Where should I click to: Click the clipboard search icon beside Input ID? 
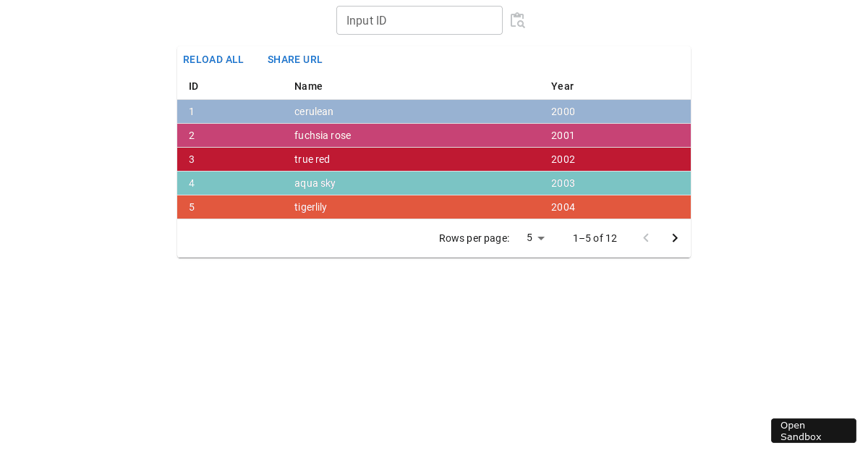[517, 20]
